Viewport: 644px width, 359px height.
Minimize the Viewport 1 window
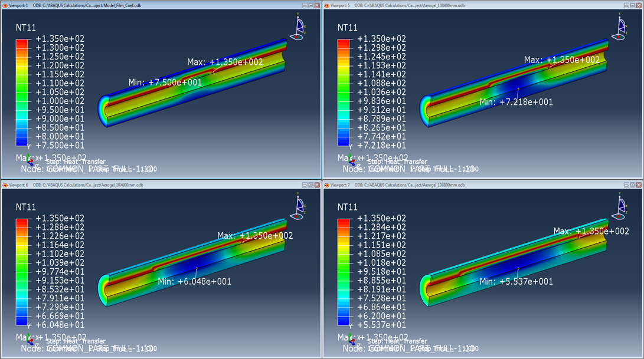coord(305,4)
